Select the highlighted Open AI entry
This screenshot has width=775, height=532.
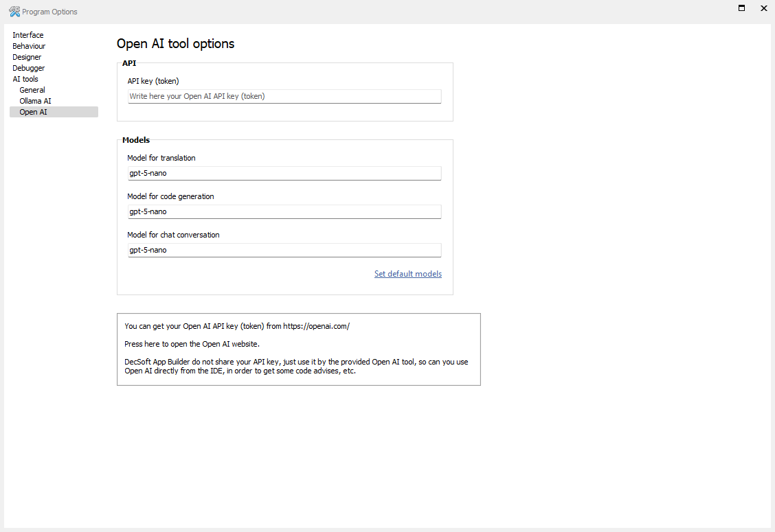coord(34,112)
